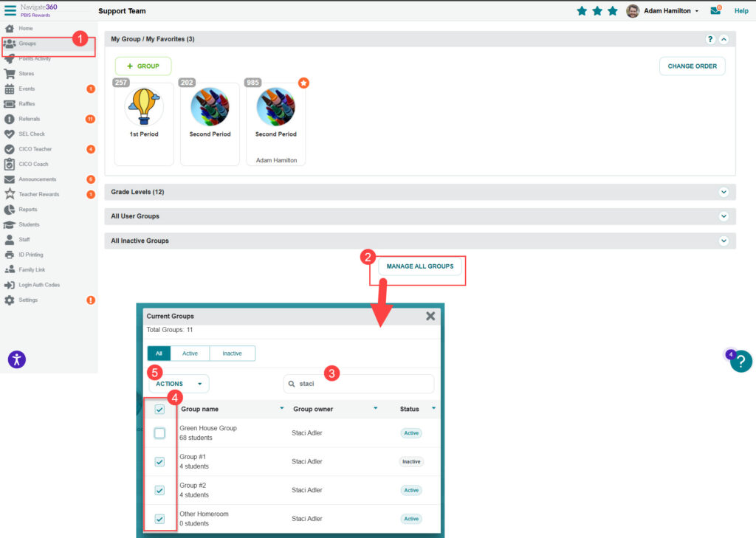Uncheck the Group #1 checkbox
This screenshot has height=538, width=756.
(x=159, y=462)
